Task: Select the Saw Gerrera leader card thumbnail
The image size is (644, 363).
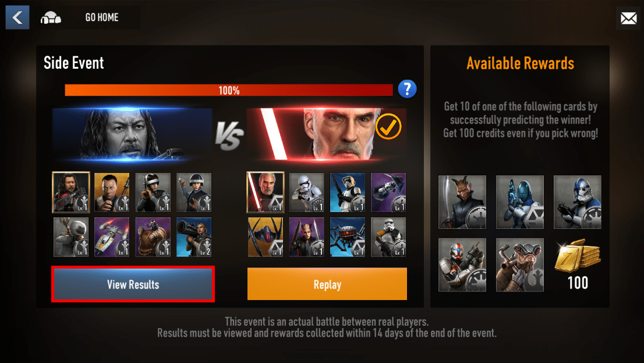Action: click(71, 192)
